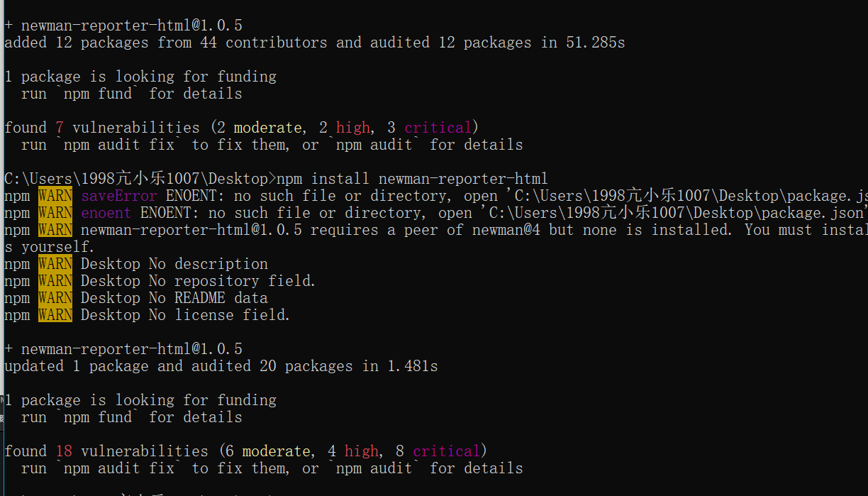The image size is (868, 496).
Task: Click the magenta saveError text
Action: pos(119,196)
